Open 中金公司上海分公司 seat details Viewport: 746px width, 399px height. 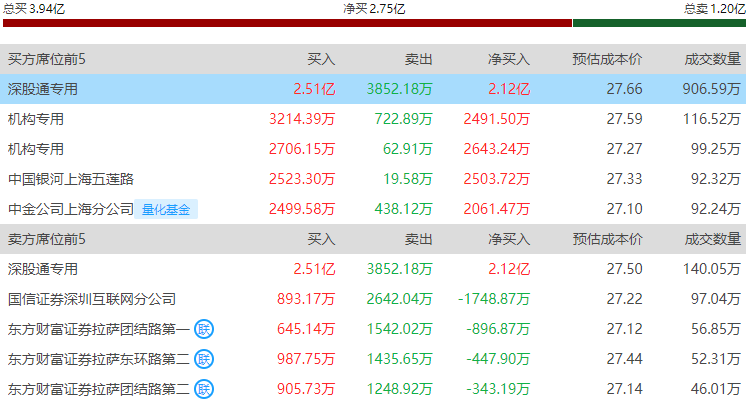[x=71, y=209]
